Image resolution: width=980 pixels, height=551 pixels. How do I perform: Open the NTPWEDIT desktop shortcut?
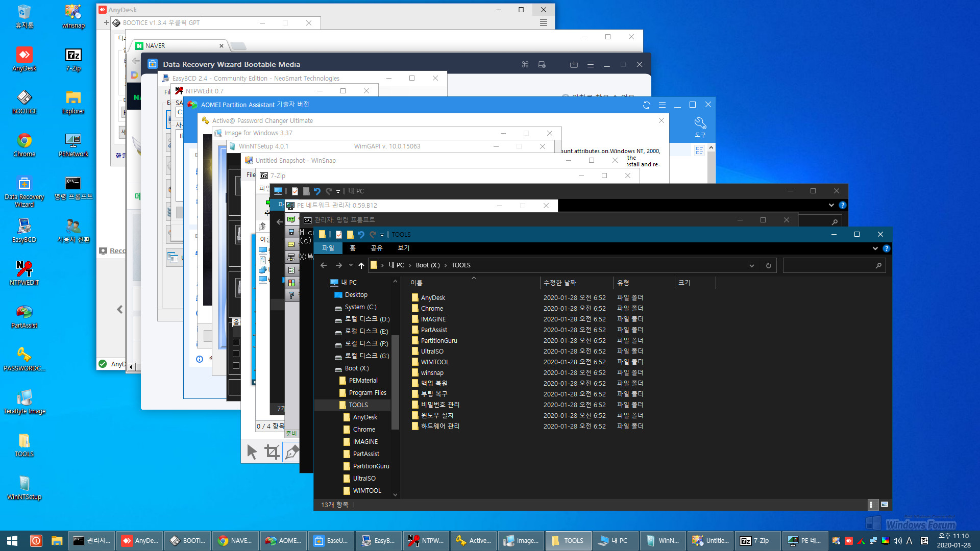coord(24,273)
